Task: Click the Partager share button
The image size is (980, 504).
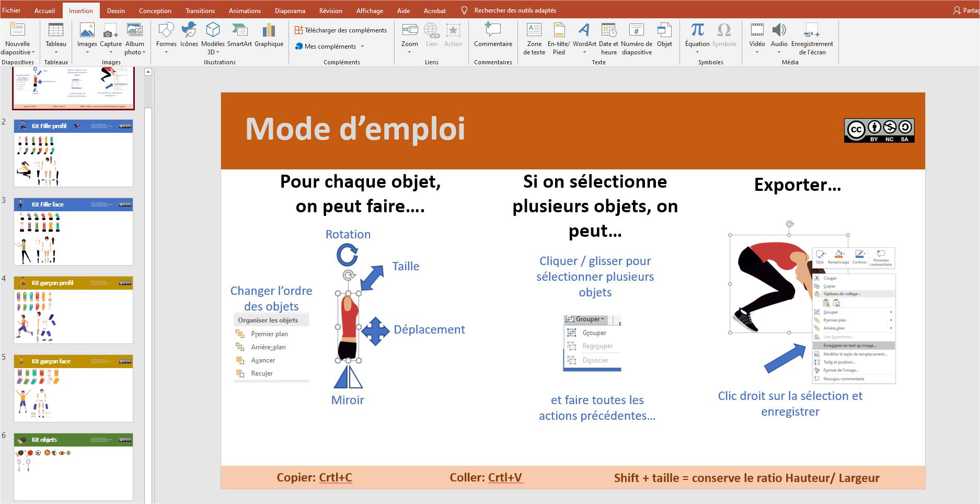Action: [966, 10]
